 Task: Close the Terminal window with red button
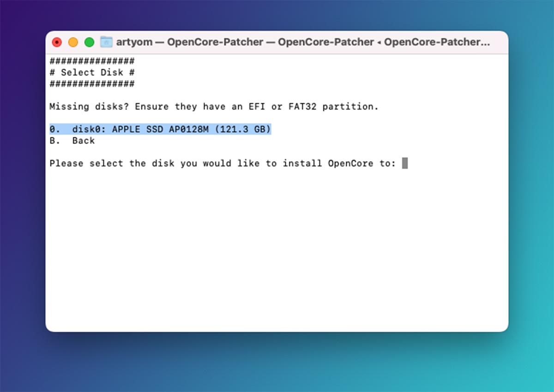coord(57,42)
